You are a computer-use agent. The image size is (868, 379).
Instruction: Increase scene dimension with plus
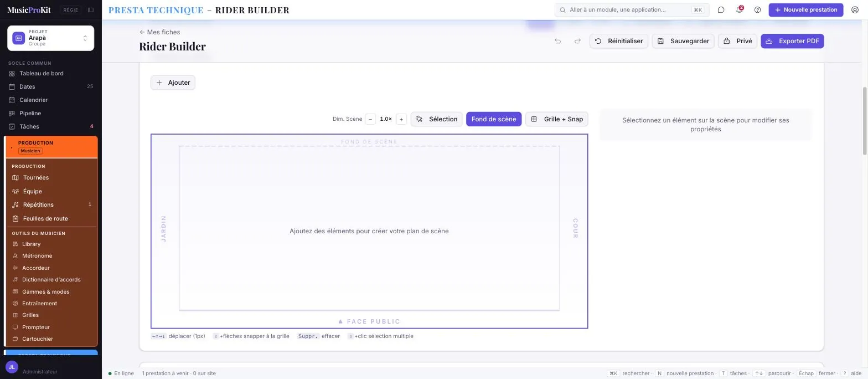401,119
